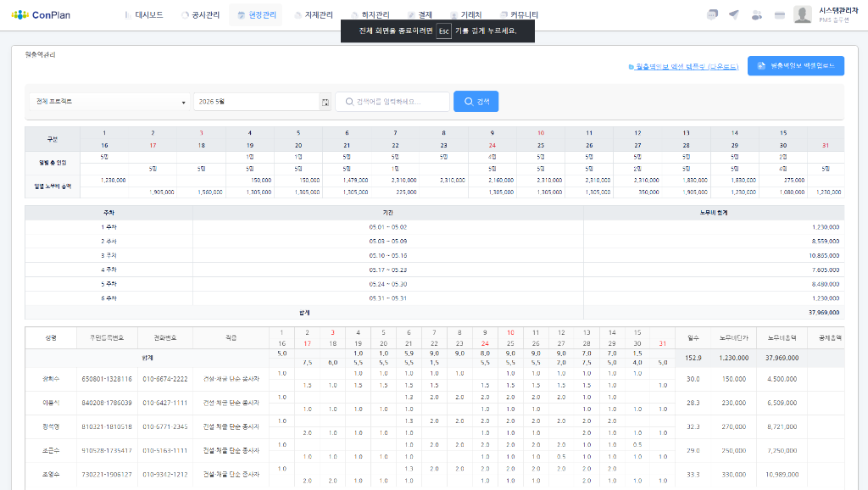Open the 결재 menu
The height and width of the screenshot is (490, 868).
420,15
